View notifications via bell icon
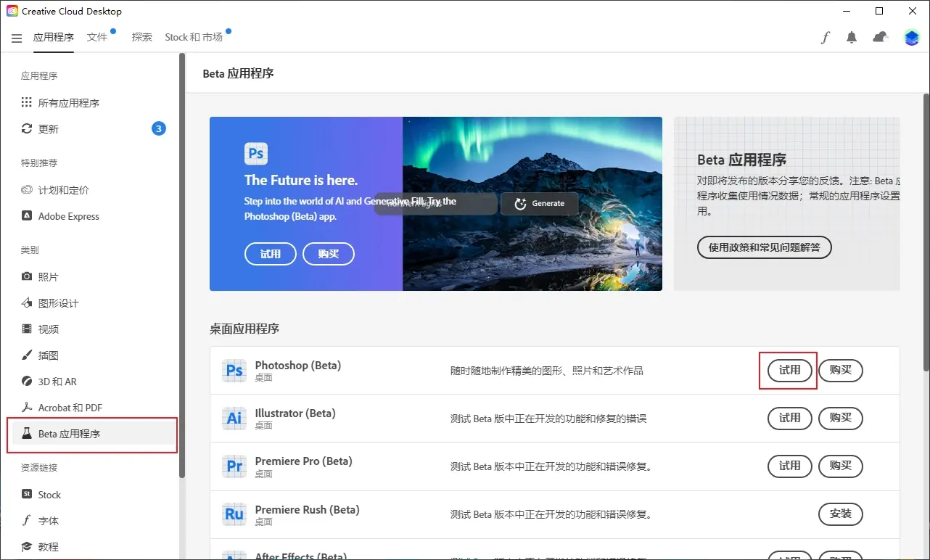The width and height of the screenshot is (930, 560). tap(851, 37)
